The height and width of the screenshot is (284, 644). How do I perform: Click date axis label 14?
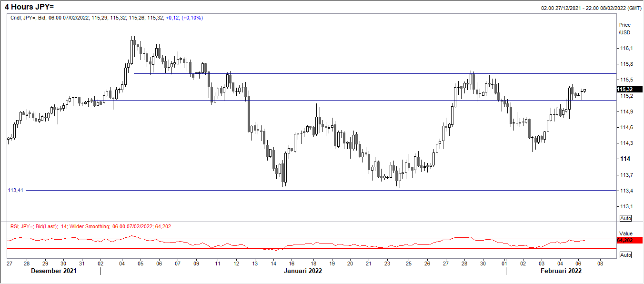click(x=273, y=263)
